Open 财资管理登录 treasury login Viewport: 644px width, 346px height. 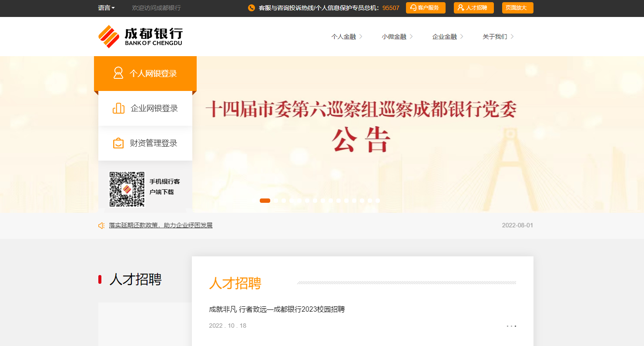[x=145, y=143]
